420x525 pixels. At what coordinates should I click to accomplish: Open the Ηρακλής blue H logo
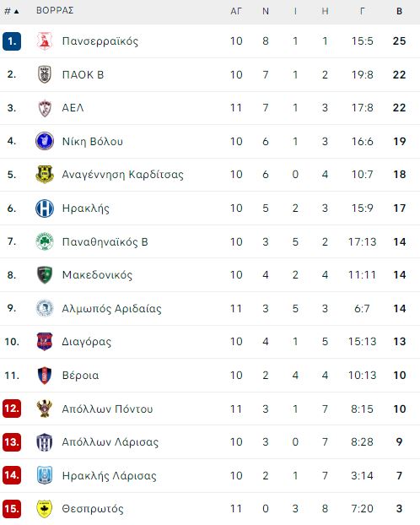(45, 208)
